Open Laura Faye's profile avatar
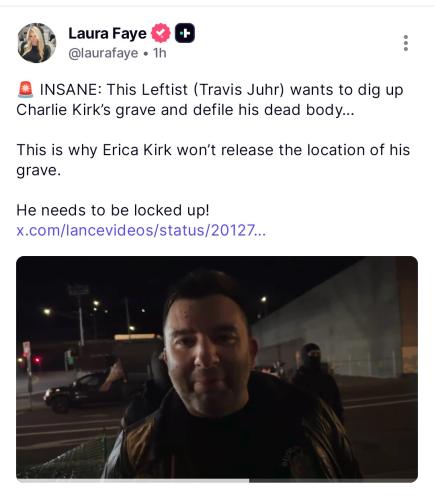The width and height of the screenshot is (434, 500). tap(37, 43)
